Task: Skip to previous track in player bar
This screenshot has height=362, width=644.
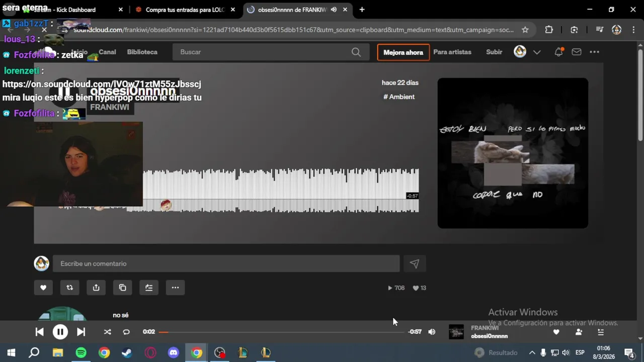Action: 39,332
